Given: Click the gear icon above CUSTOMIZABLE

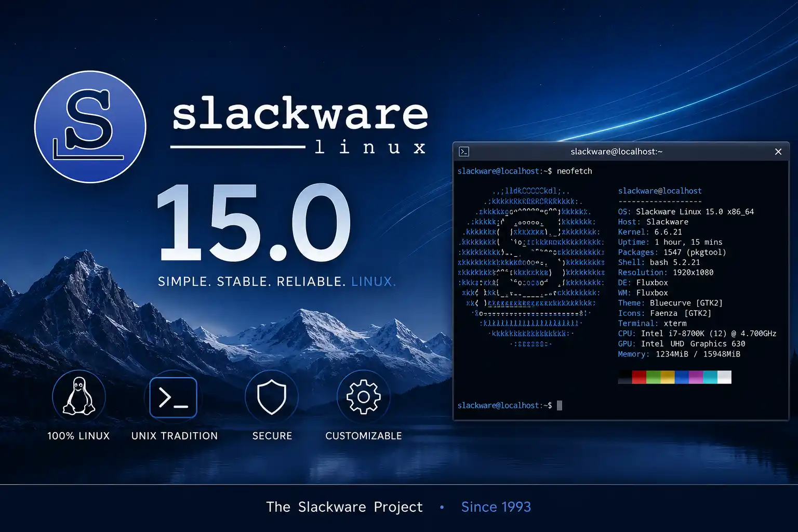Looking at the screenshot, I should coord(364,397).
